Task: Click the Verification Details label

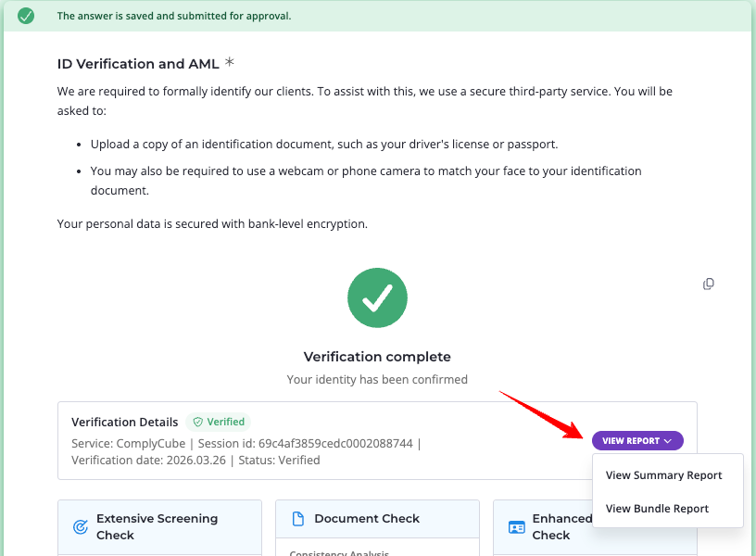Action: point(124,422)
